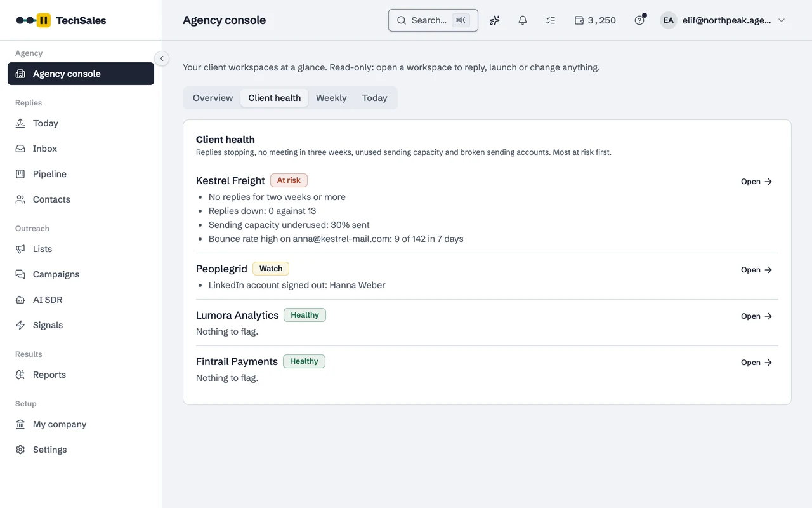Click the search field

pos(433,20)
